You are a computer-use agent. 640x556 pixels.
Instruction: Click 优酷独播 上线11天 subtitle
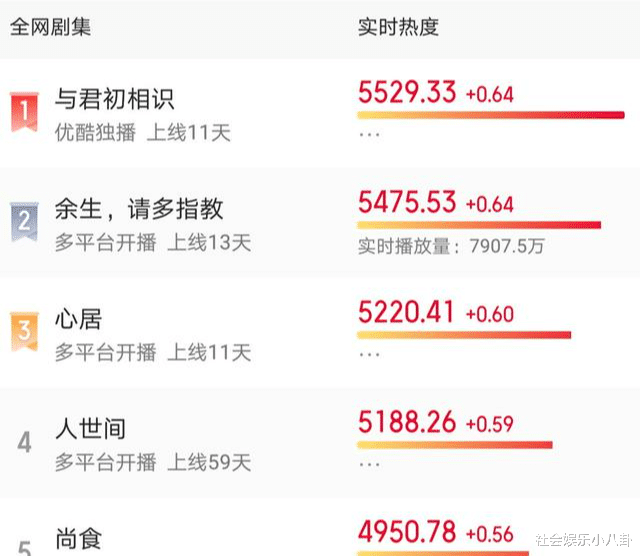click(143, 133)
